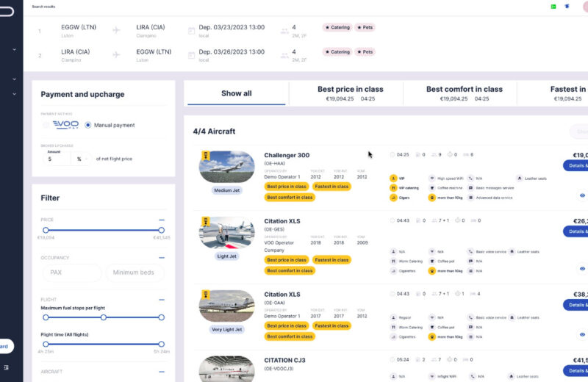This screenshot has width=588, height=382.
Task: Switch to Best comfort in class tab
Action: 465,93
